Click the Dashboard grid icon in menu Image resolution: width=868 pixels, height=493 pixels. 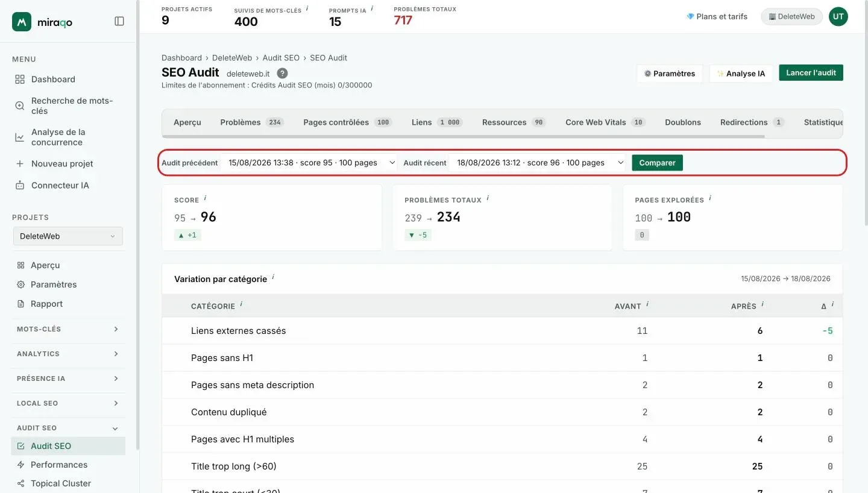coord(20,80)
